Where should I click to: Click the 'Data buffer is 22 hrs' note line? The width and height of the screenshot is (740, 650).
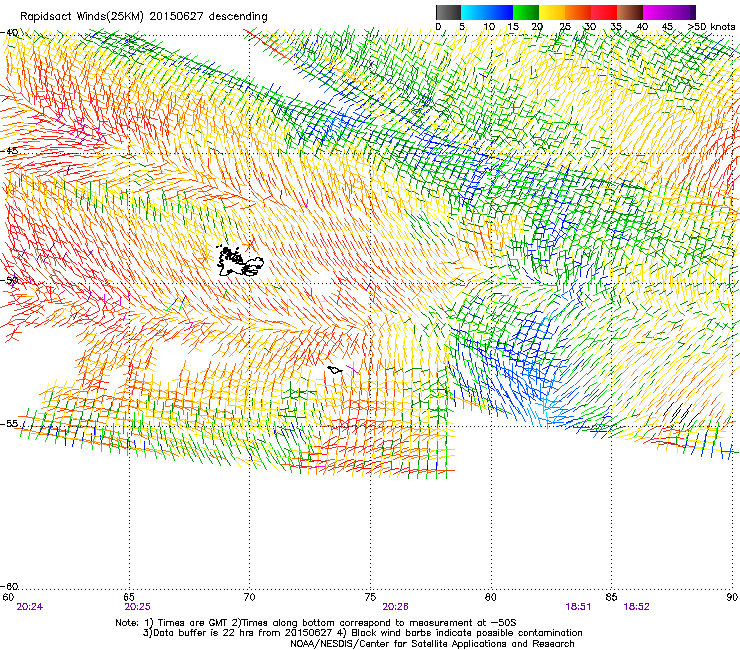click(x=362, y=633)
